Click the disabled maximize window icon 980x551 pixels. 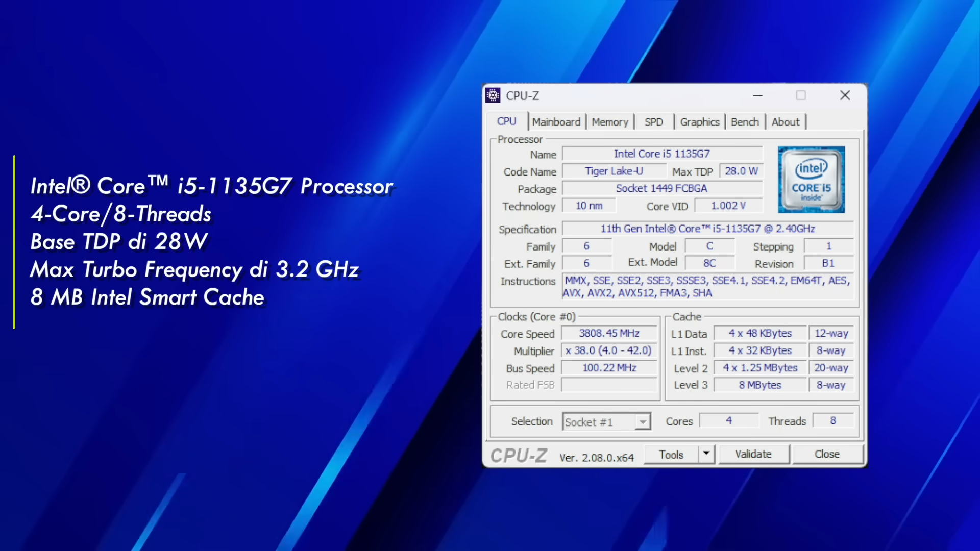pyautogui.click(x=801, y=95)
